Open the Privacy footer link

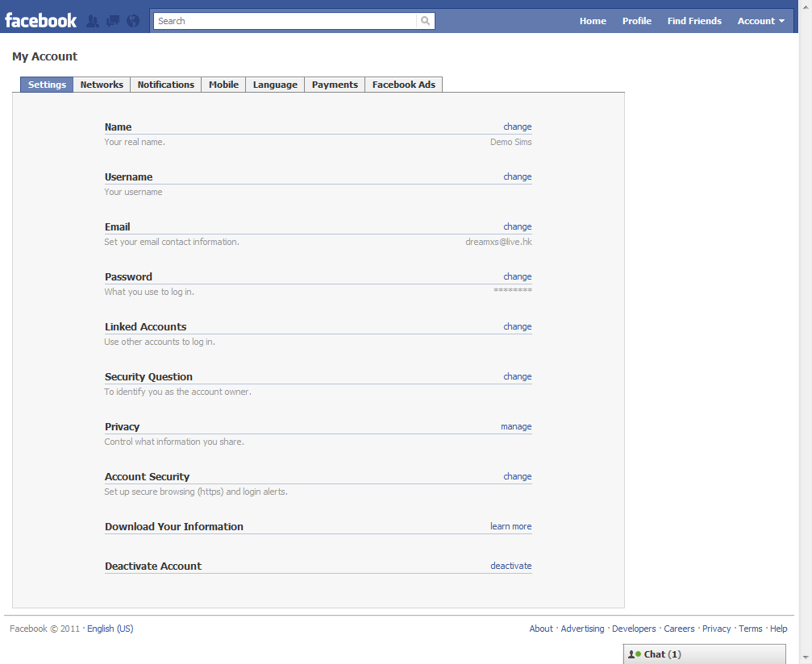[x=716, y=629]
